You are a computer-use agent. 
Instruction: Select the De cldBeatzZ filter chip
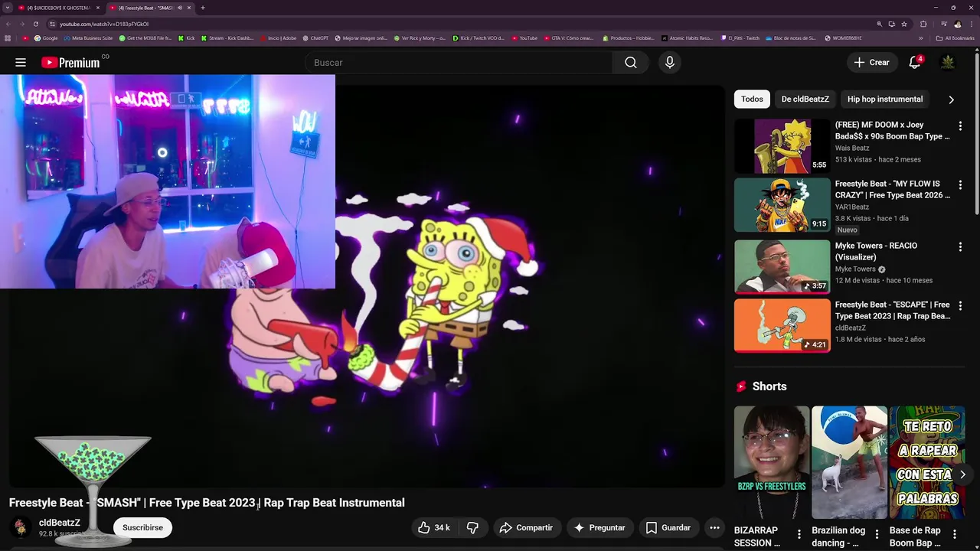pos(805,99)
